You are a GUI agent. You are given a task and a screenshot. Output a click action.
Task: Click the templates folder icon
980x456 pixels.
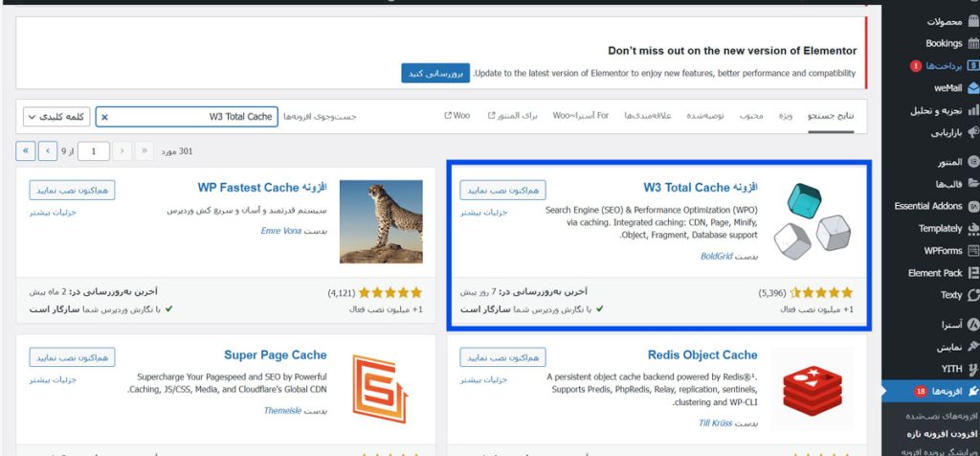click(973, 184)
